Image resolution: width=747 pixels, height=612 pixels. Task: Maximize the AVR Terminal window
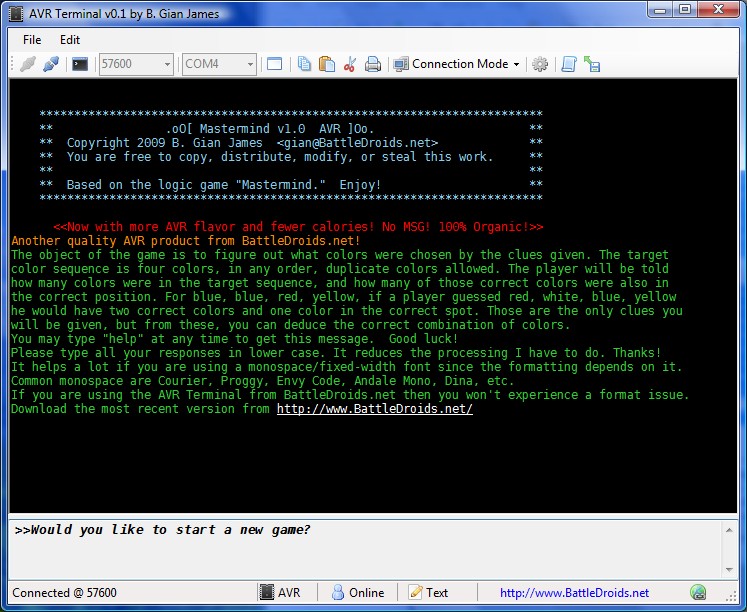click(x=685, y=10)
